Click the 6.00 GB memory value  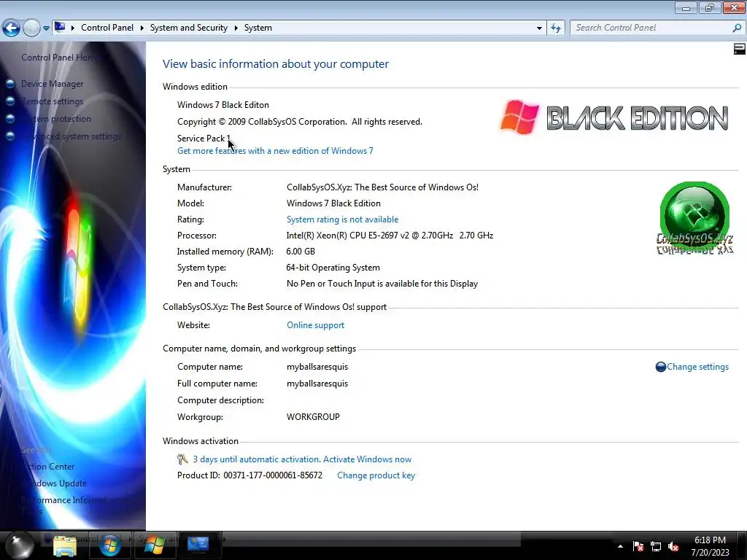pyautogui.click(x=301, y=252)
